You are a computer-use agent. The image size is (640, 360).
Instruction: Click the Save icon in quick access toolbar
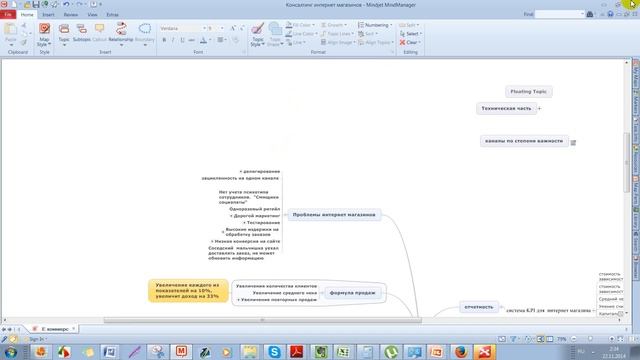36,4
